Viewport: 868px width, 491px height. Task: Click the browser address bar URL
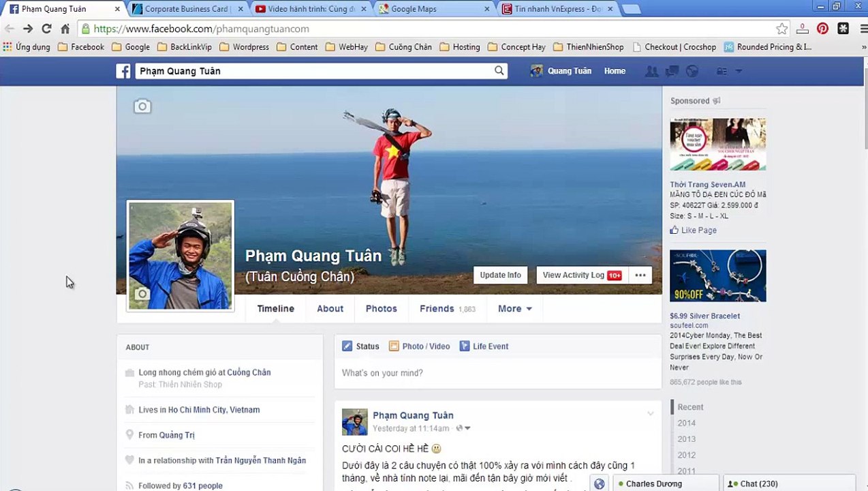pos(201,29)
